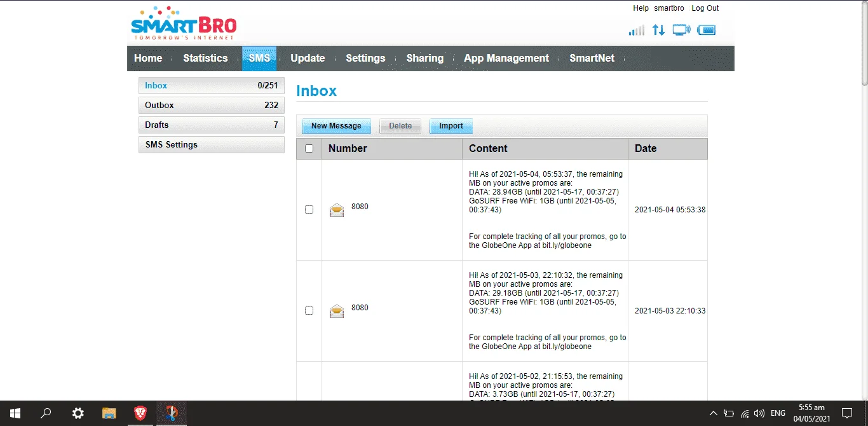Open Windows Start menu
Viewport: 868px width, 426px height.
coord(15,413)
